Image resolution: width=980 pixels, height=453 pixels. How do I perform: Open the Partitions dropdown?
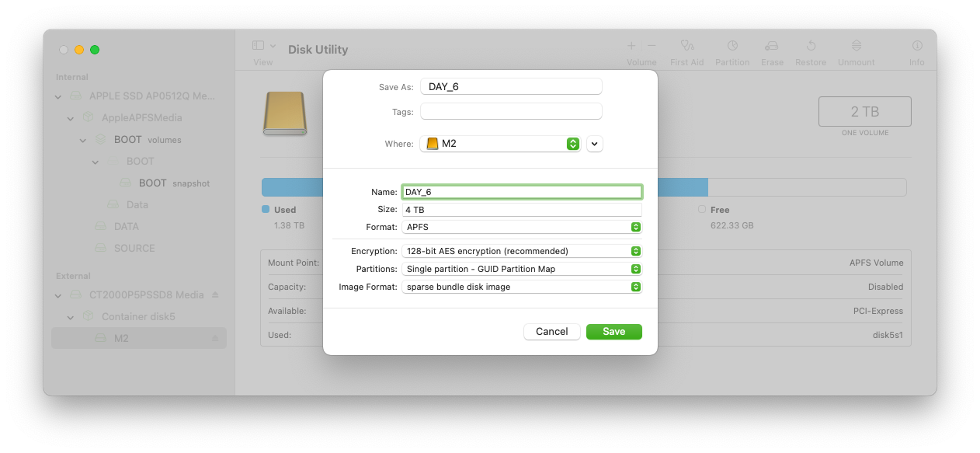point(522,269)
